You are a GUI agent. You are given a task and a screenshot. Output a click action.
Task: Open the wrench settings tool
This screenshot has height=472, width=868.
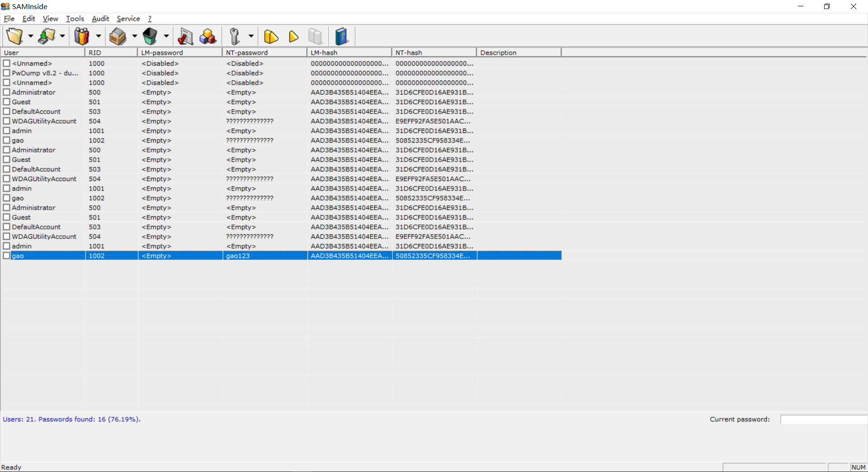tap(235, 36)
